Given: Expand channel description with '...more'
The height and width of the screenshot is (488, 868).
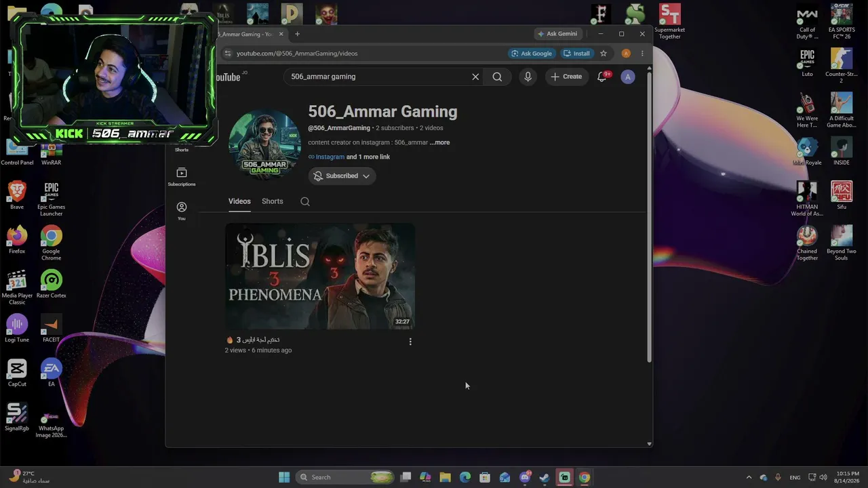Looking at the screenshot, I should coord(439,142).
